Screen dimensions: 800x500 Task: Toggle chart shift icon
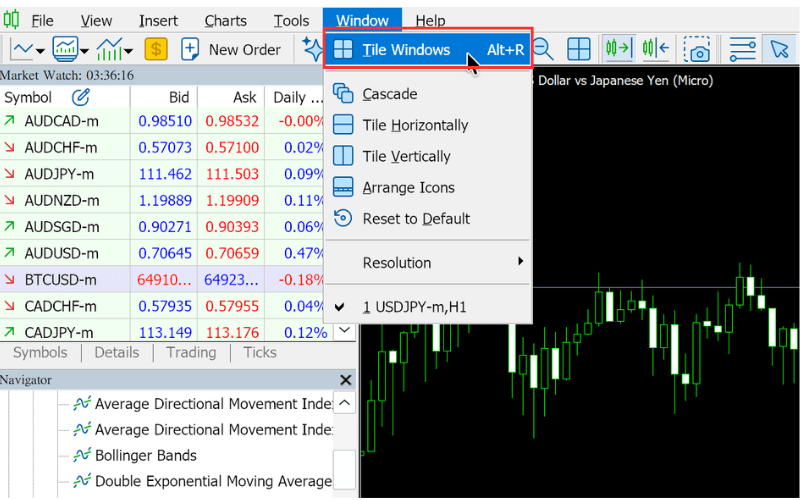click(655, 49)
